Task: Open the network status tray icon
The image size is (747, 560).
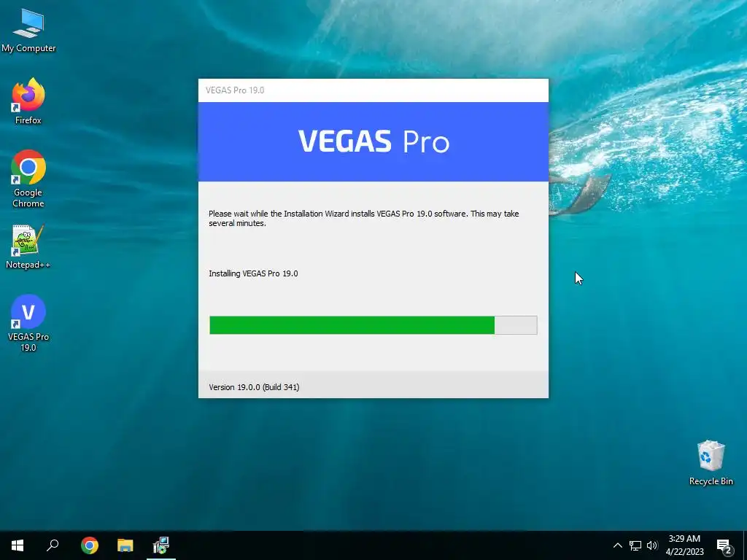Action: click(635, 545)
